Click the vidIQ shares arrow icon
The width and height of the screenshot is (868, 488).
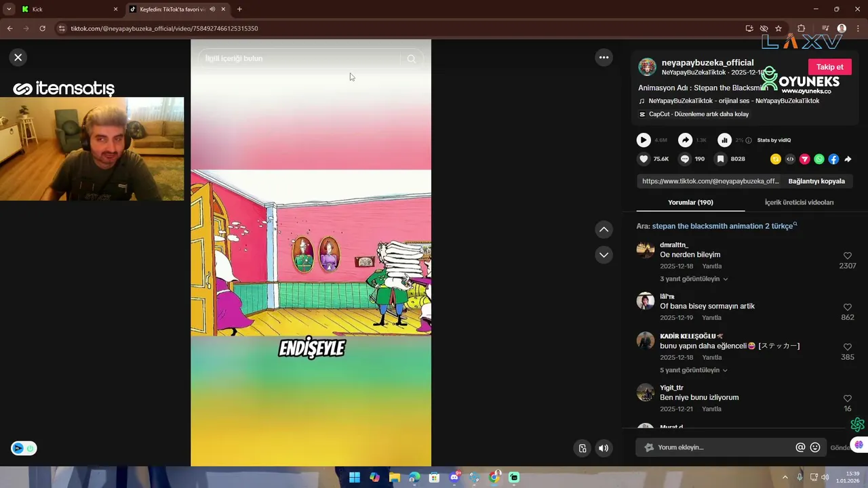coord(685,140)
